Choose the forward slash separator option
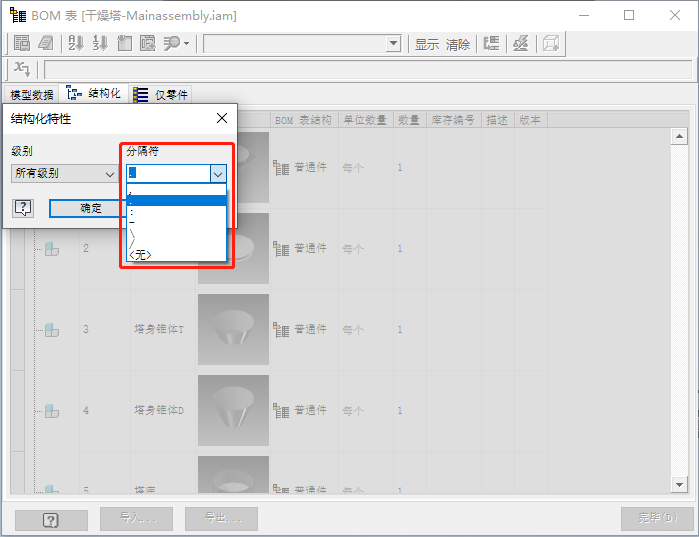This screenshot has height=537, width=699. (x=177, y=243)
